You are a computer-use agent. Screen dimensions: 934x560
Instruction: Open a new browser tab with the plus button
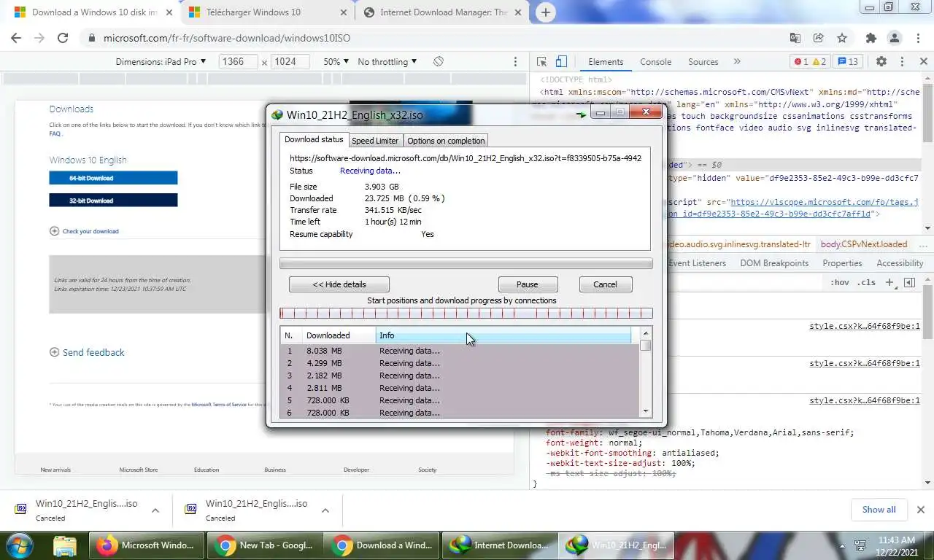pos(545,12)
